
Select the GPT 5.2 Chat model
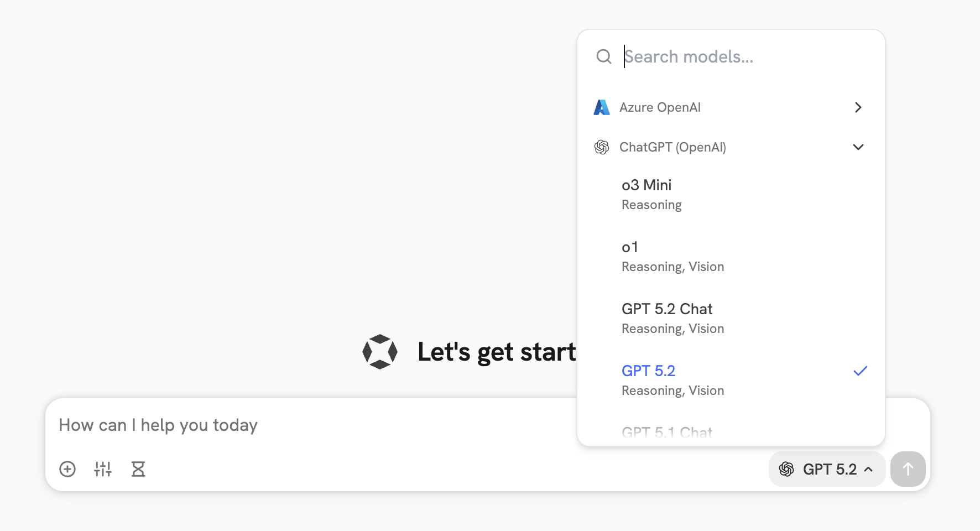click(x=731, y=318)
